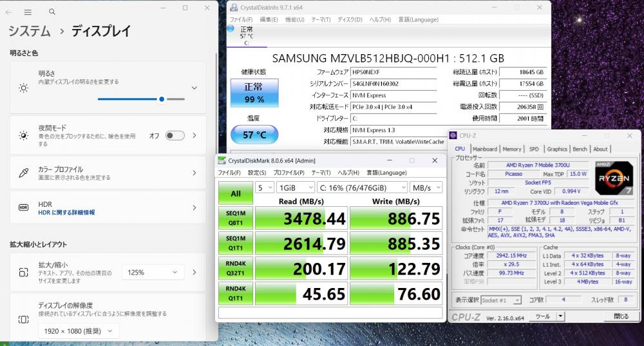Open the 125% scale dropdown
Image resolution: width=644 pixels, height=346 pixels.
[x=153, y=273]
